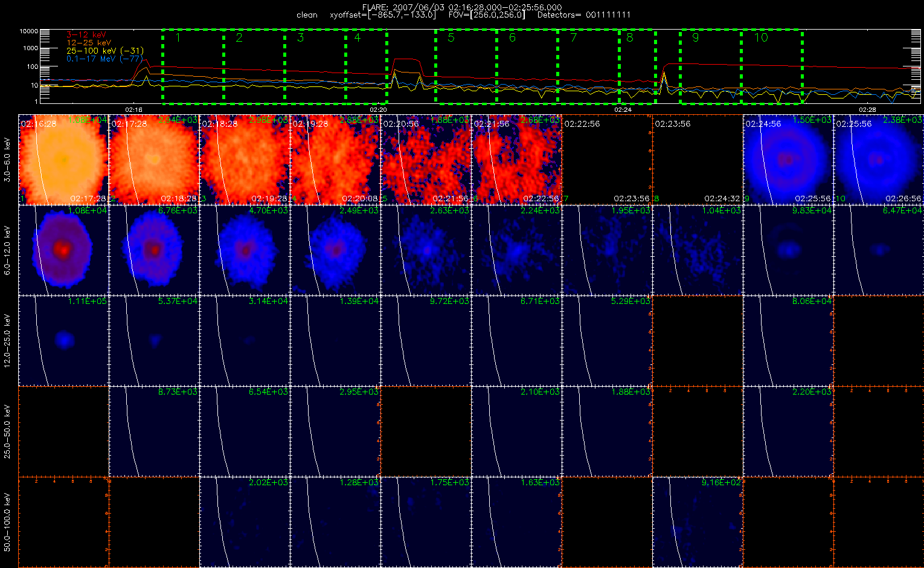
Task: Open the 3-6 keV image starting 02:25:56
Action: [x=879, y=159]
